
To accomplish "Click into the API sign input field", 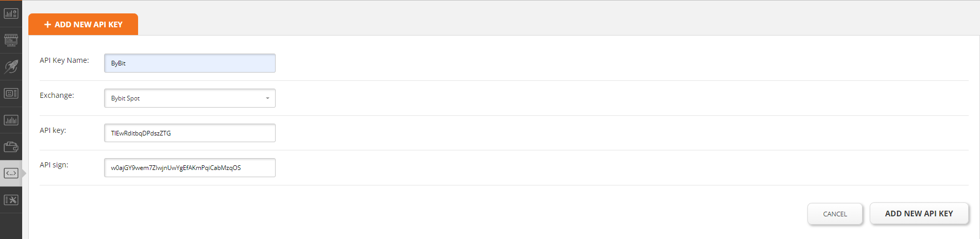I will tap(190, 167).
